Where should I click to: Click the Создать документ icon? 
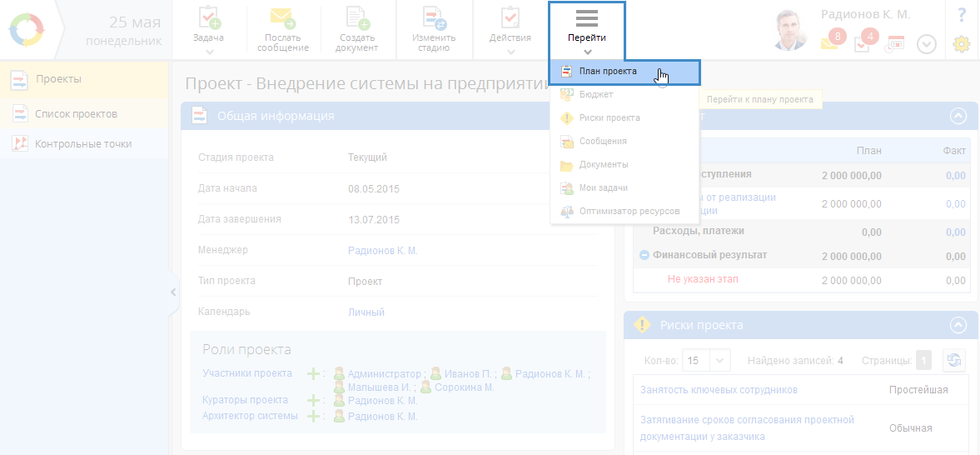(357, 18)
